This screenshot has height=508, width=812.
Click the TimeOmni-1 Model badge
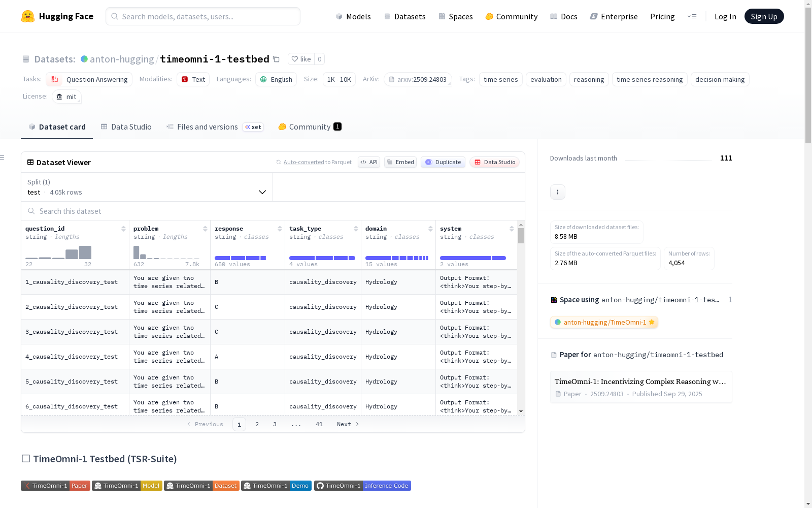pos(127,486)
